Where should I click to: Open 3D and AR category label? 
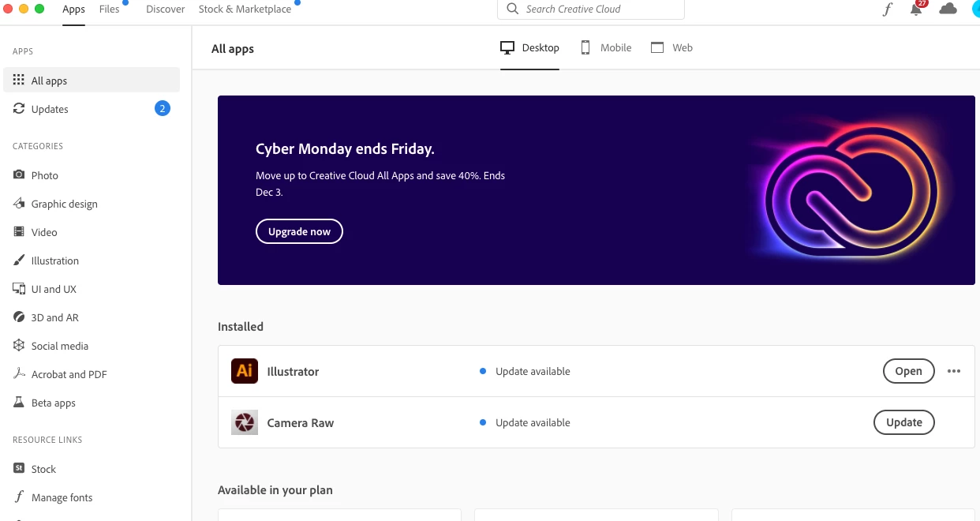(55, 317)
